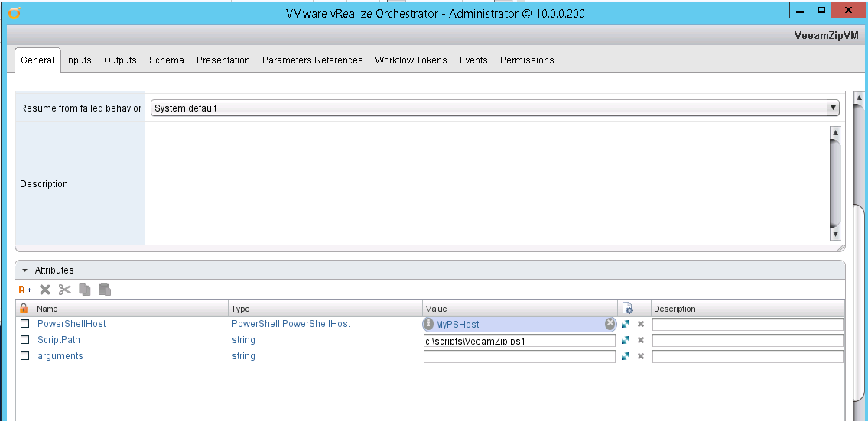The image size is (868, 421).
Task: Click the configuration column header icon
Action: tap(628, 308)
